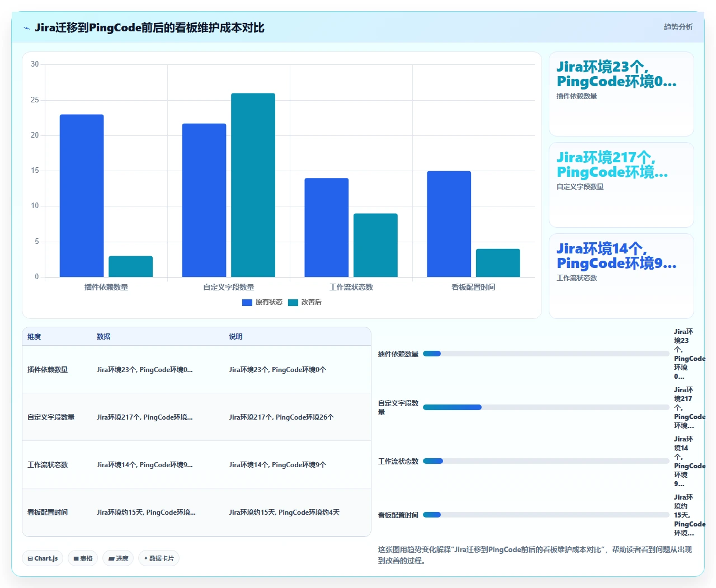Click the summary paragraph starting "这张图用趋势变化解释"
Screen dimensions: 716x588
pyautogui.click(x=535, y=555)
